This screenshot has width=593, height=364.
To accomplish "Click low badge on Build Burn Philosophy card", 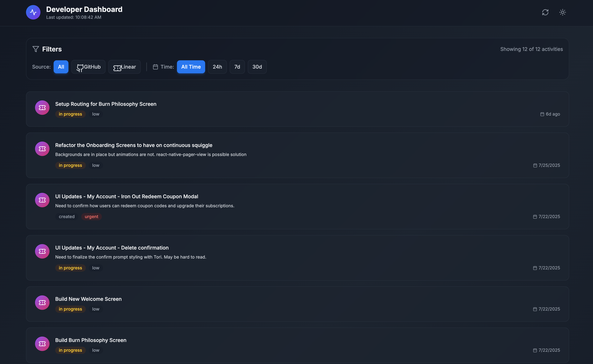I will (x=96, y=350).
